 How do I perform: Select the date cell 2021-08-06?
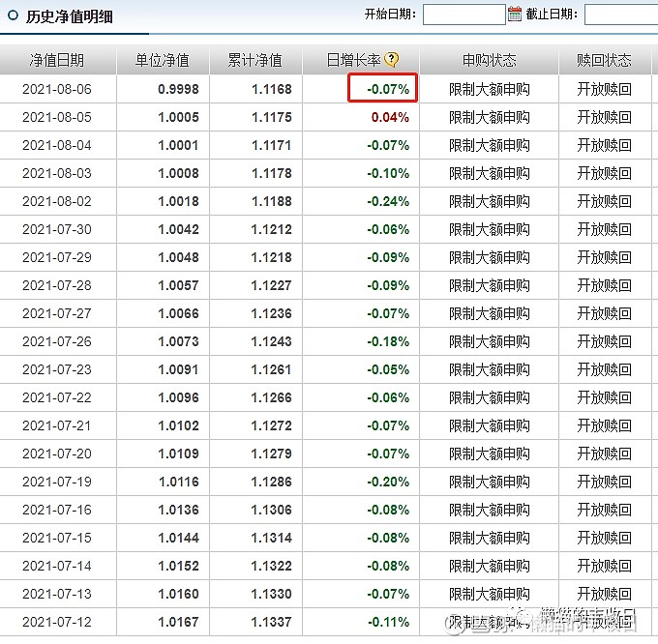tap(57, 89)
